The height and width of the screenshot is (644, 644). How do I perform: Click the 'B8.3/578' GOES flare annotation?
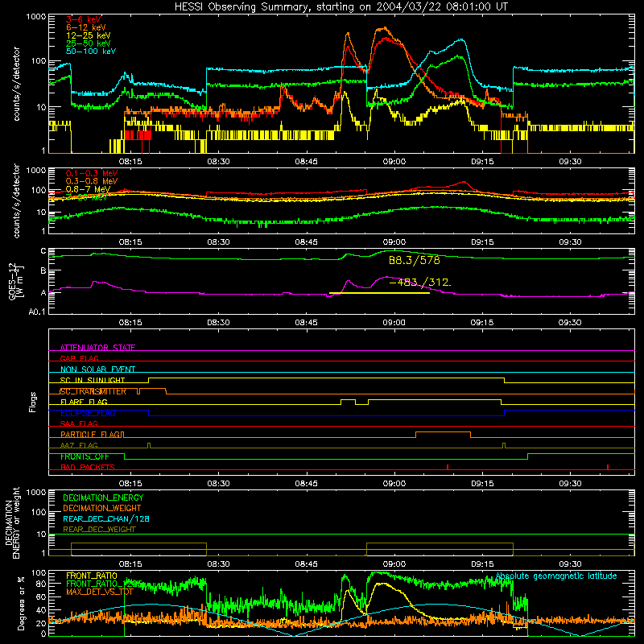[414, 260]
